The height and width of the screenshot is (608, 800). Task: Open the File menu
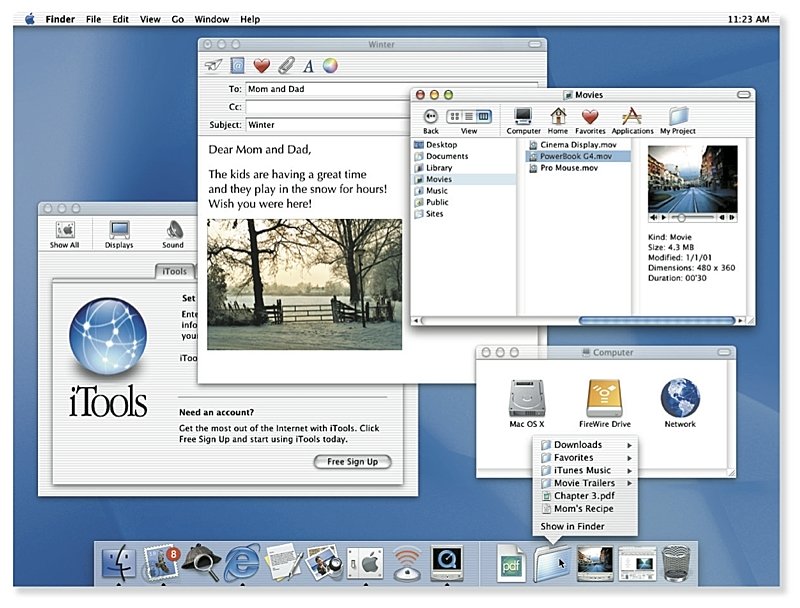93,19
